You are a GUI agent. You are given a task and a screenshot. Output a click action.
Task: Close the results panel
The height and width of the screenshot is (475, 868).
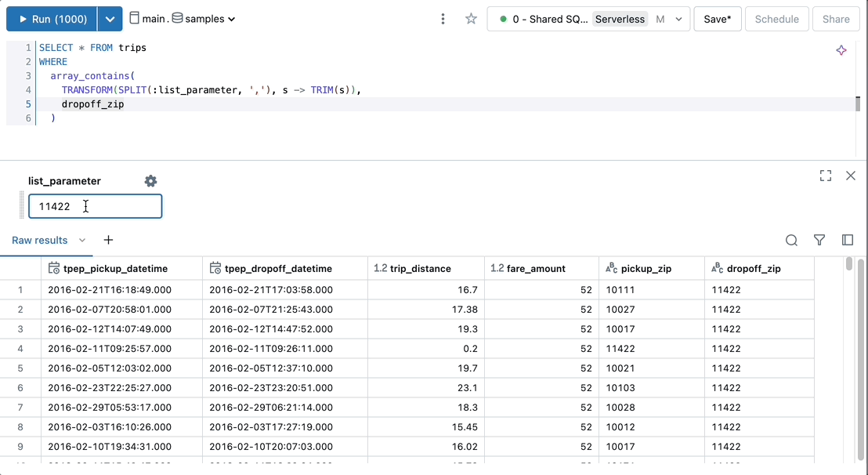[851, 176]
